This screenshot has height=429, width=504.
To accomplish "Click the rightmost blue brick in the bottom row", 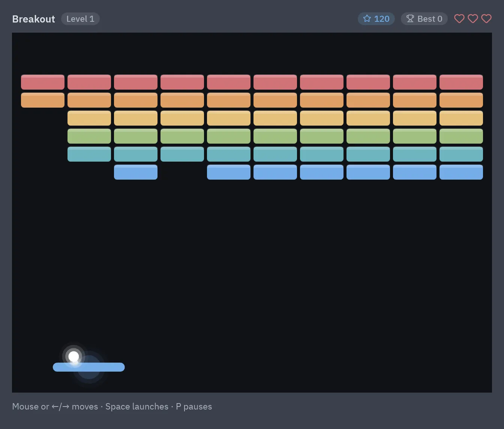I will pyautogui.click(x=461, y=172).
